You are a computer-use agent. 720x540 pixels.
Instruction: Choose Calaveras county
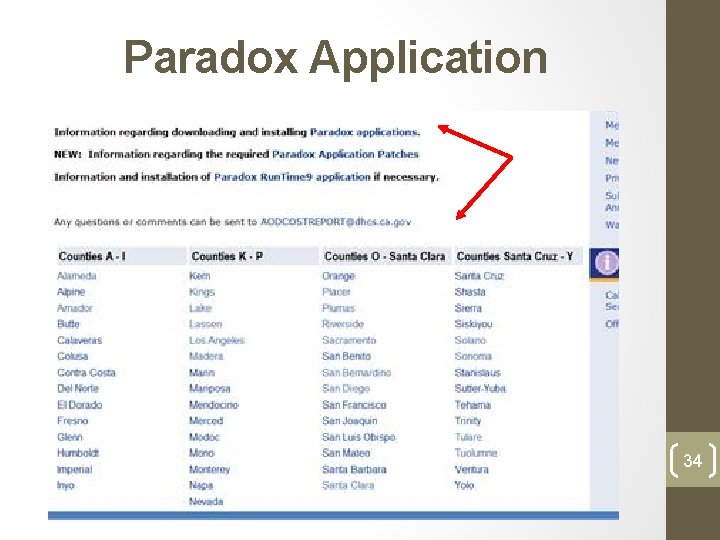(79, 340)
